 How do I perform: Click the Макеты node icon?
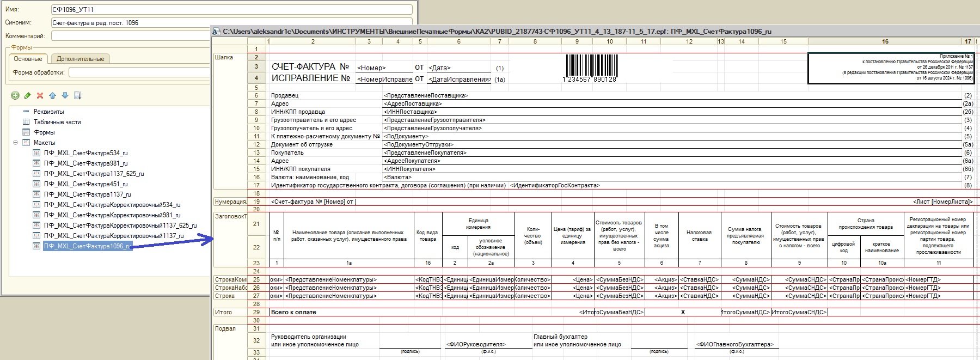[26, 143]
